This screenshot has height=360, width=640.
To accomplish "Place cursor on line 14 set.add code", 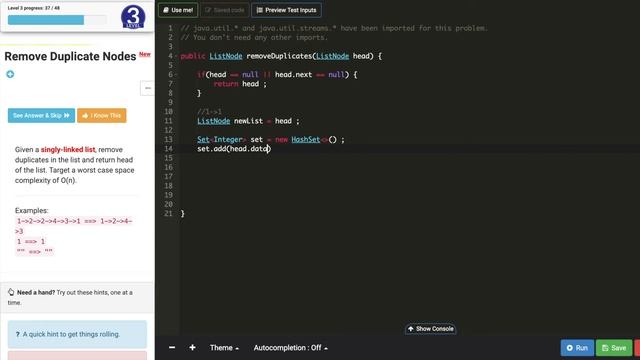I will click(x=234, y=149).
